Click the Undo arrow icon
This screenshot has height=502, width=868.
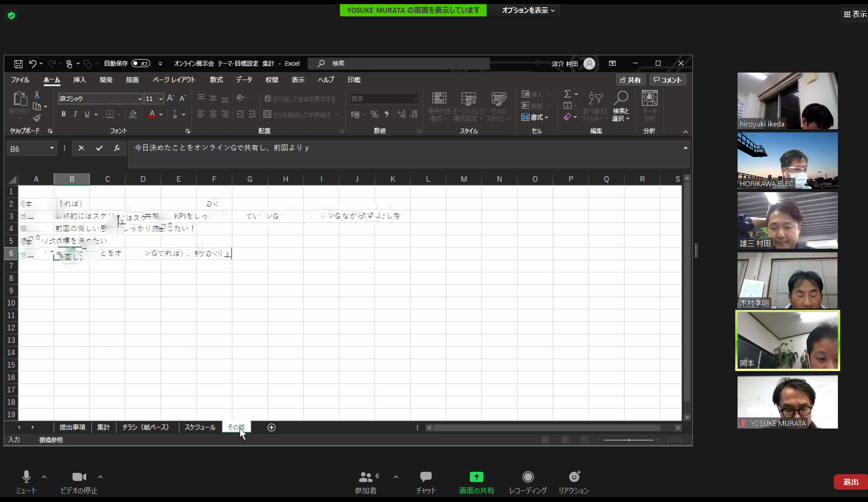pyautogui.click(x=32, y=64)
